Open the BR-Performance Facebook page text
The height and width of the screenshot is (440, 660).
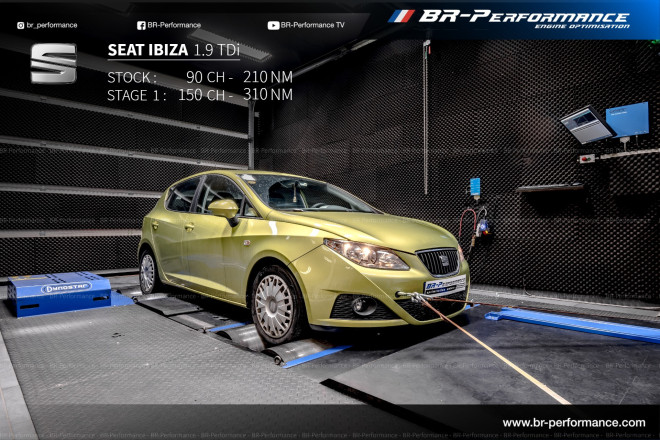pyautogui.click(x=174, y=25)
